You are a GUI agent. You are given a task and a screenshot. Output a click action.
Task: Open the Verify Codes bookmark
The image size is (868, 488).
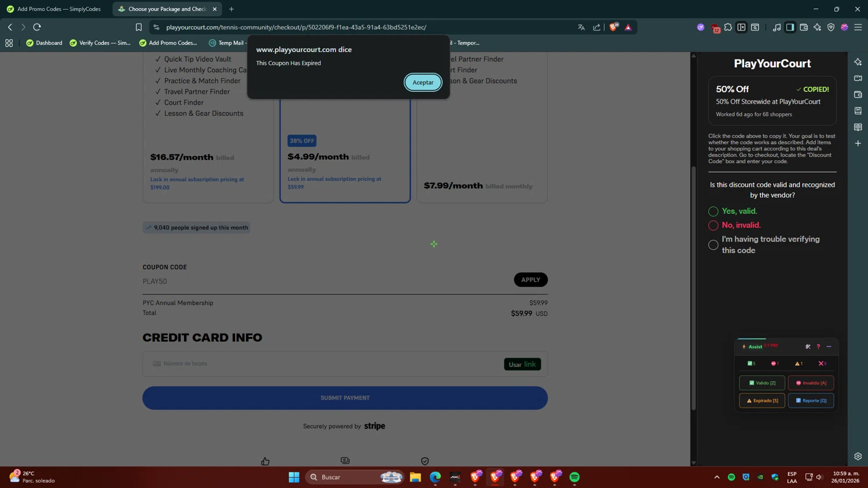(x=100, y=43)
